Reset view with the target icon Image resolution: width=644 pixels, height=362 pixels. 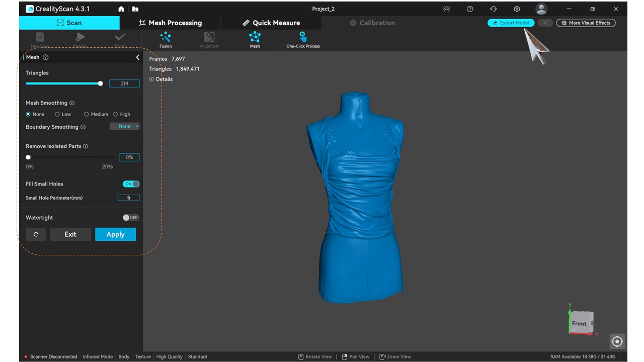pyautogui.click(x=617, y=341)
